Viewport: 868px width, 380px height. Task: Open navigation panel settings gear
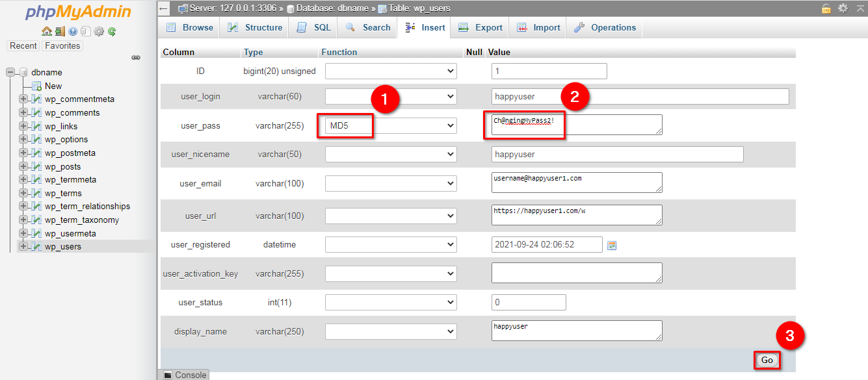(x=99, y=31)
